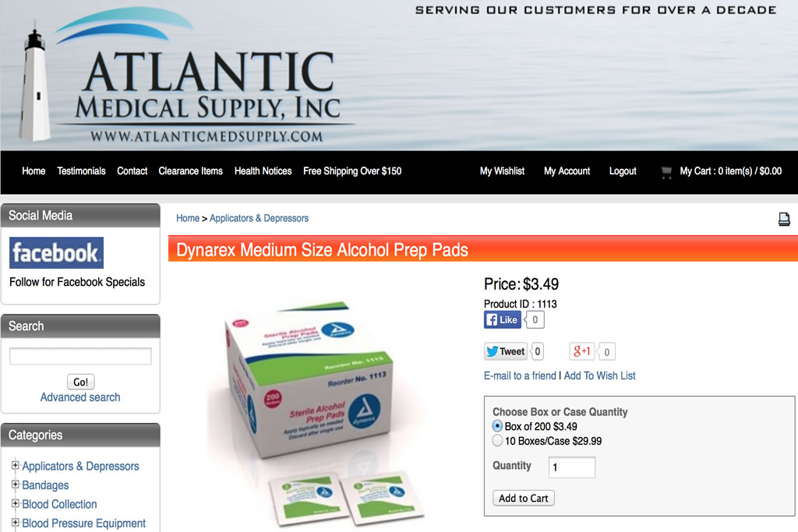Select the 10 Boxes/Case option
This screenshot has height=532, width=798.
[x=497, y=440]
